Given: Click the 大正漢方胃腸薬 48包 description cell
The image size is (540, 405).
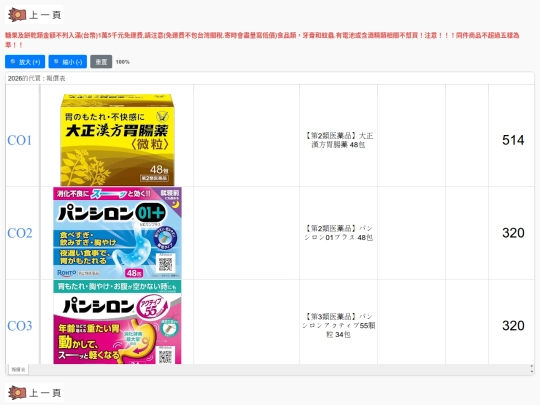Looking at the screenshot, I should tap(339, 136).
